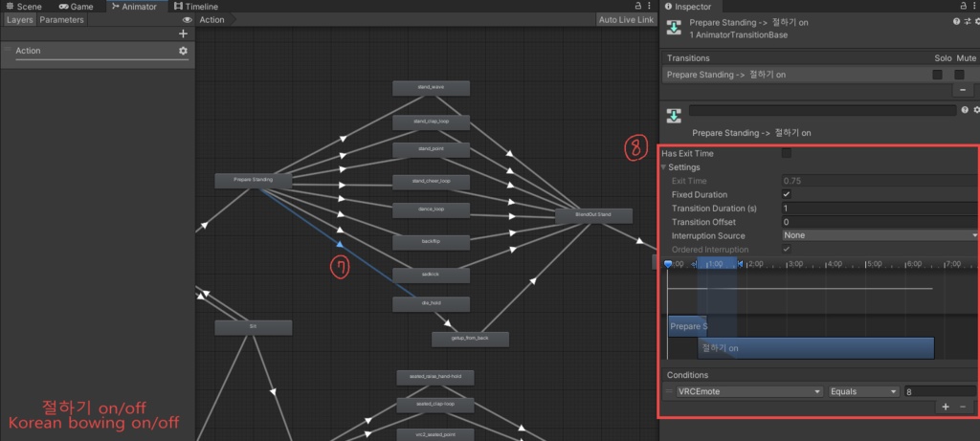Select the 절하기 on clip bar in the transition timeline

point(815,348)
